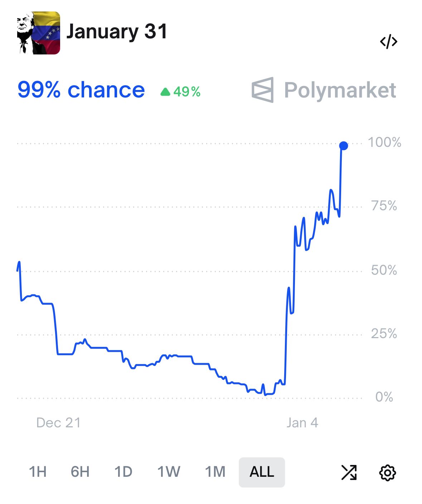This screenshot has height=504, width=422.
Task: Click the market thumbnail with Venezuelan flag
Action: tap(39, 33)
